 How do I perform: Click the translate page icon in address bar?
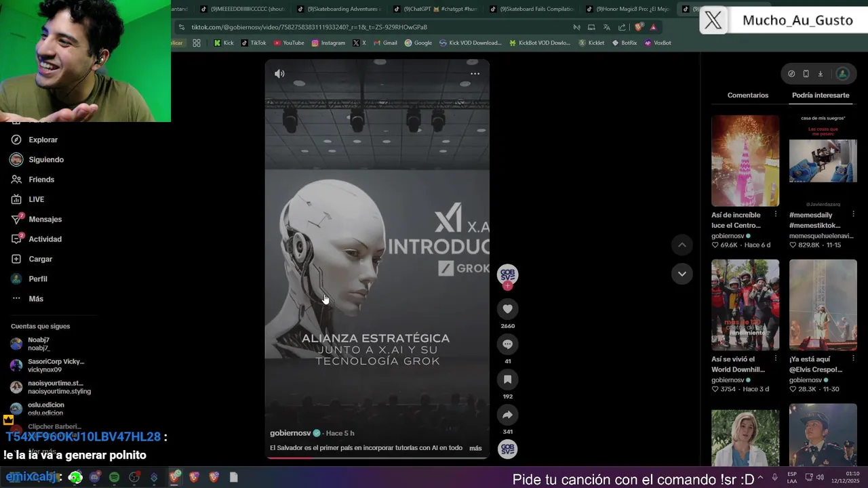(x=606, y=27)
